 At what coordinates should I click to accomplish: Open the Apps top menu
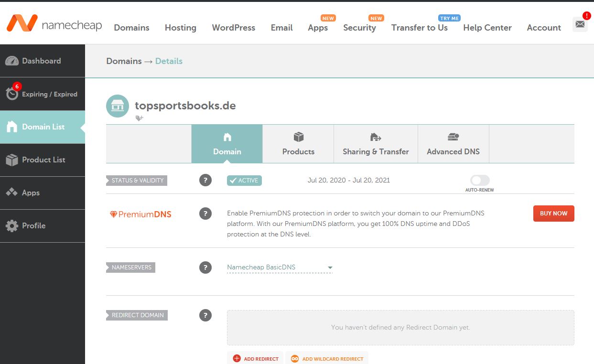pos(318,28)
